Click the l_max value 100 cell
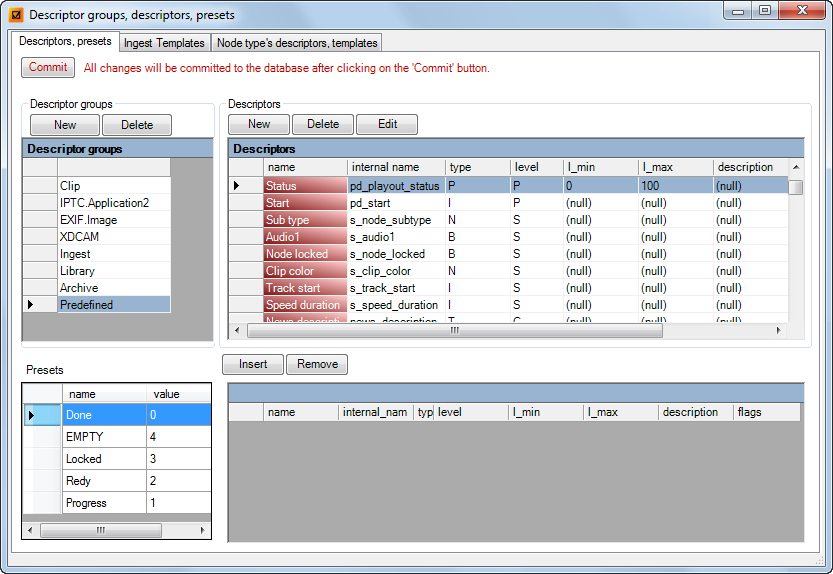Viewport: 833px width, 574px height. click(676, 185)
